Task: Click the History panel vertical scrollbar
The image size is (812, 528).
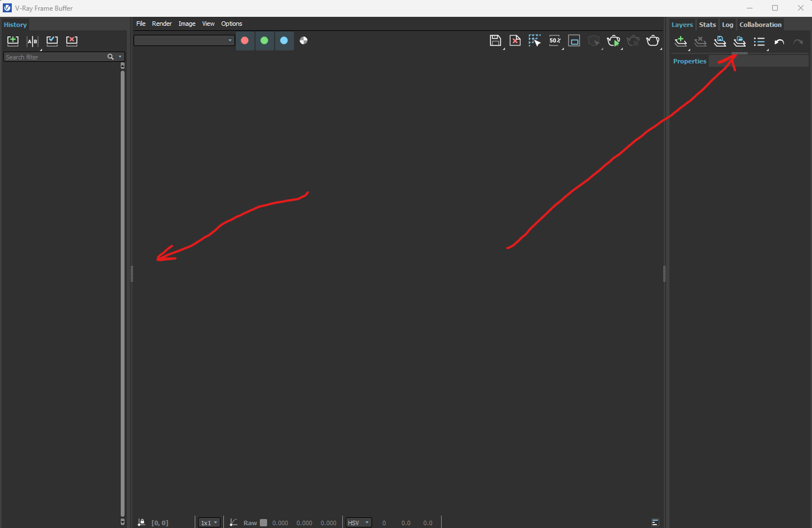Action: coord(122,293)
